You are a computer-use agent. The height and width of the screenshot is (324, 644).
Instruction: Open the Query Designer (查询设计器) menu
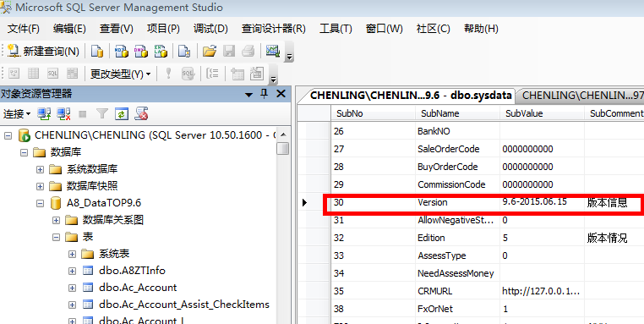(274, 29)
